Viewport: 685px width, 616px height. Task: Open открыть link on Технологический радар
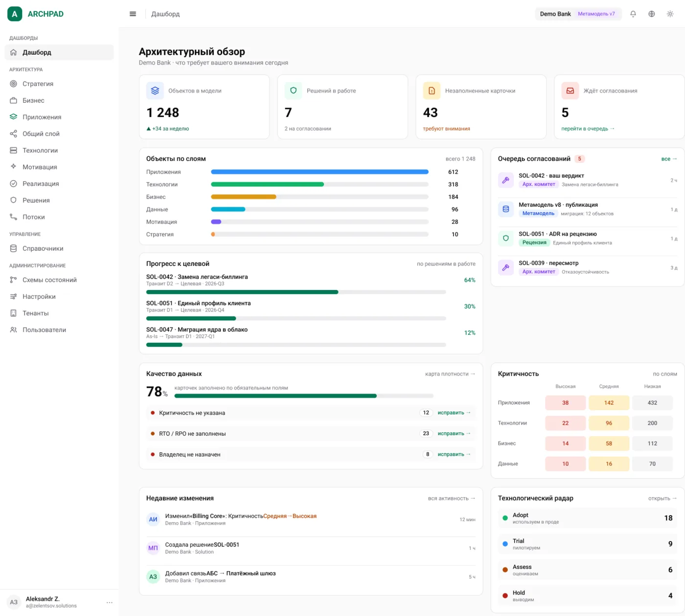click(662, 499)
